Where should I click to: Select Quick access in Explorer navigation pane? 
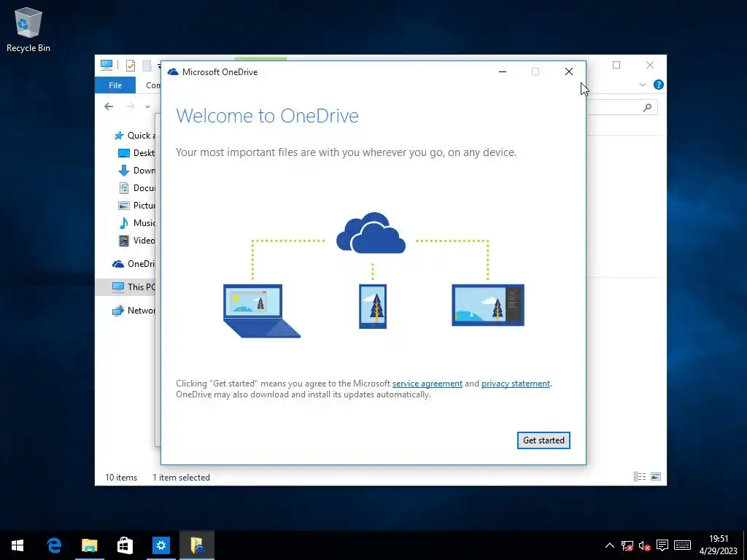coord(134,136)
